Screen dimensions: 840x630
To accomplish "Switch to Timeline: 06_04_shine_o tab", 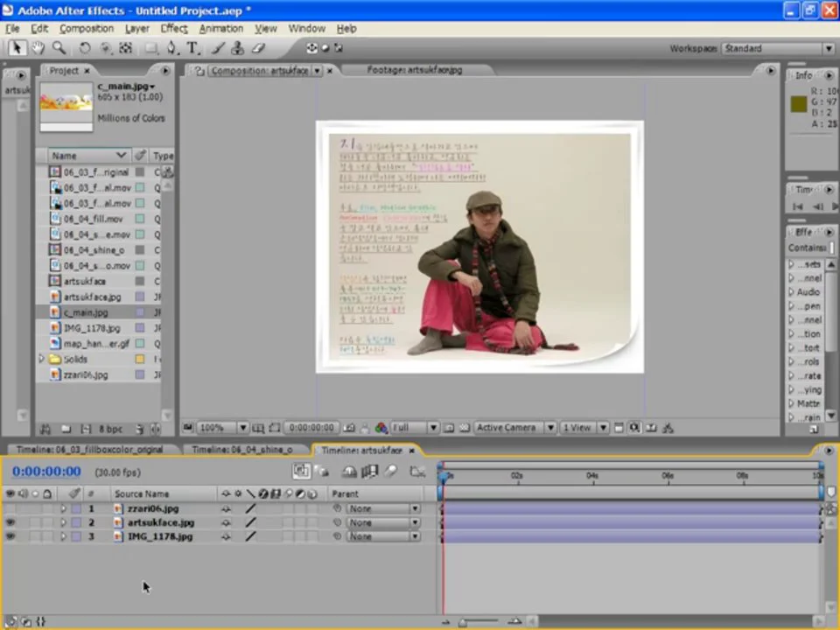I will tap(242, 450).
